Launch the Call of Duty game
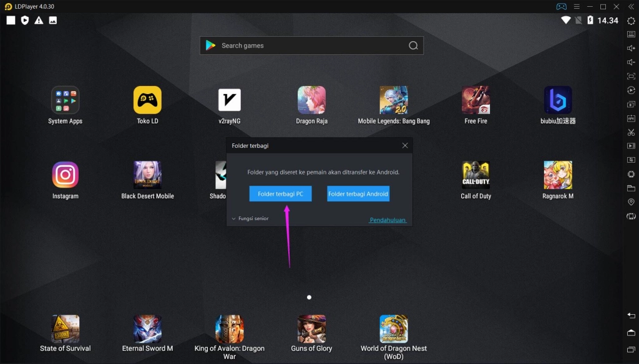639x364 pixels. 476,180
